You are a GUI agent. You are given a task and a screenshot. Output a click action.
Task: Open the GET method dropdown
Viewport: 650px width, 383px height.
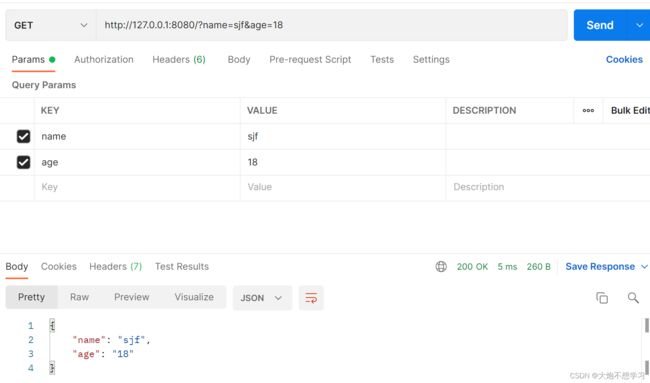pyautogui.click(x=51, y=25)
